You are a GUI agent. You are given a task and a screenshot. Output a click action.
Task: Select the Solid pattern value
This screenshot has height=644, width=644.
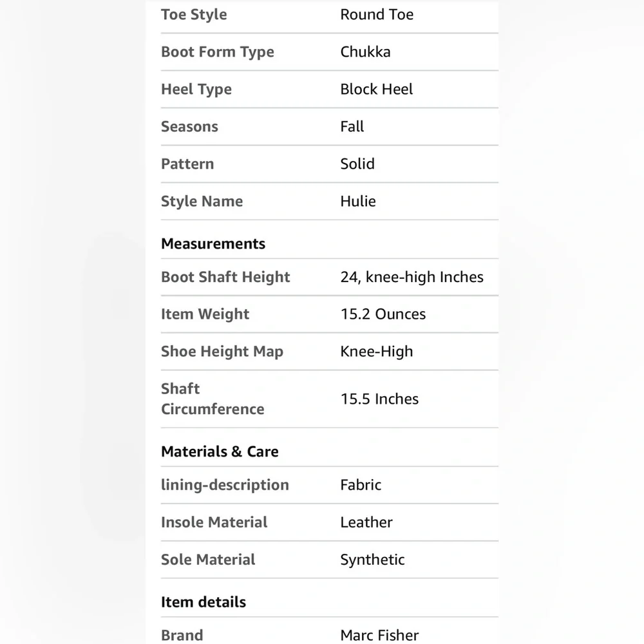[x=357, y=164]
